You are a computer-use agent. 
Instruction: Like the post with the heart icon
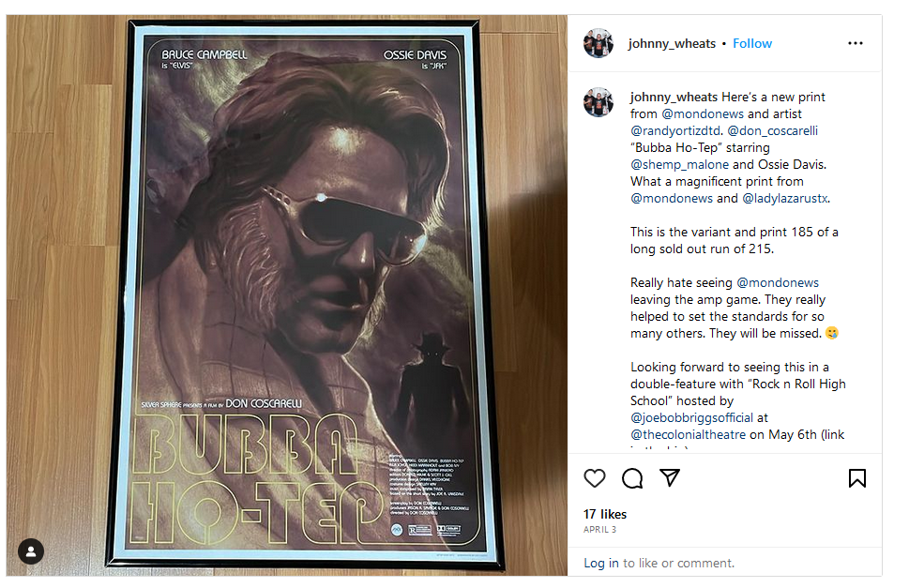click(x=594, y=478)
